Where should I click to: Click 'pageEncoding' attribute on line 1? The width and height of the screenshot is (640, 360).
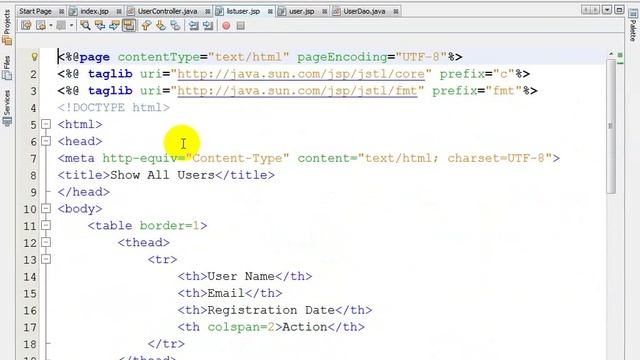342,57
